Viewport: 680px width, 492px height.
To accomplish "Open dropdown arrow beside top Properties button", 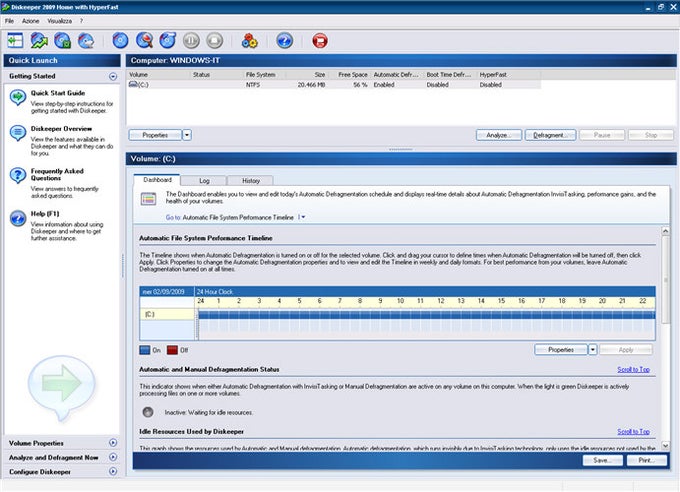I will [x=187, y=134].
